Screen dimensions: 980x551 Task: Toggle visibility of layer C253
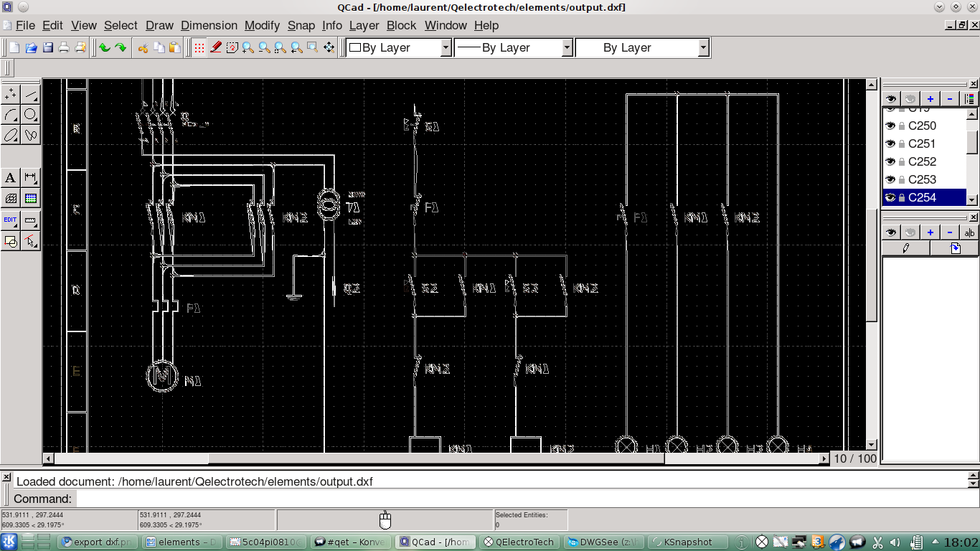tap(891, 179)
